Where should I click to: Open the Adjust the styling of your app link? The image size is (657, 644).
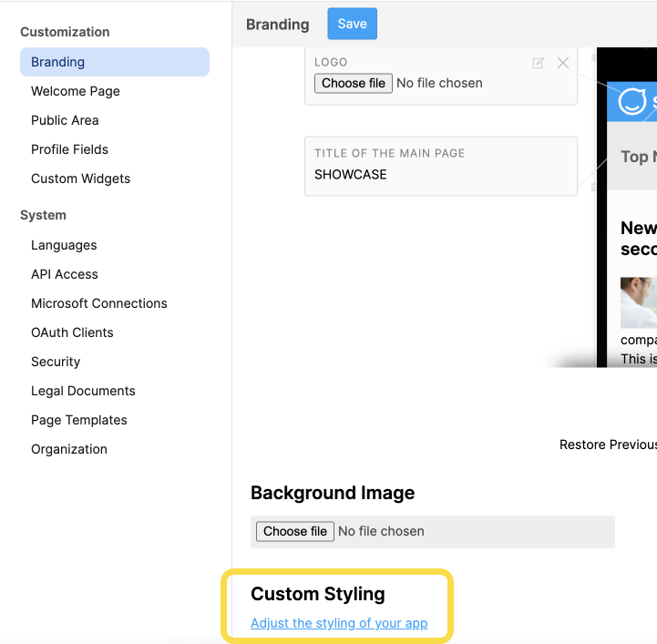point(339,623)
